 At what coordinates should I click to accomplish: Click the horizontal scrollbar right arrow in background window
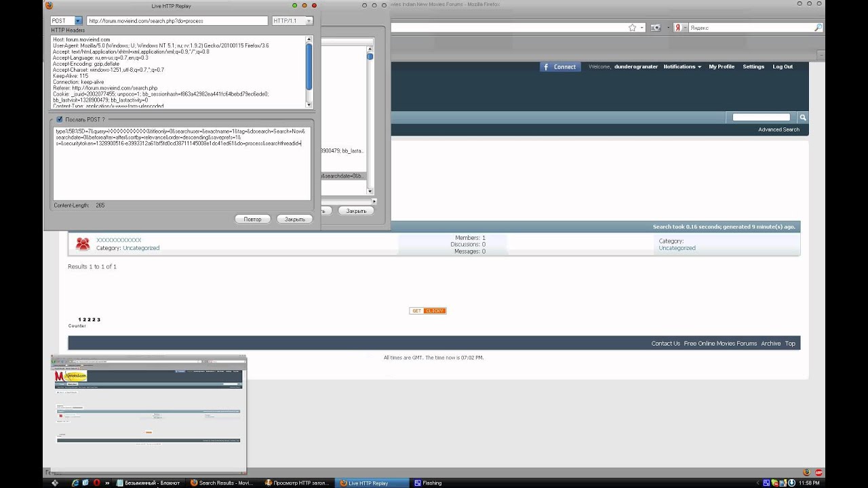pyautogui.click(x=374, y=201)
